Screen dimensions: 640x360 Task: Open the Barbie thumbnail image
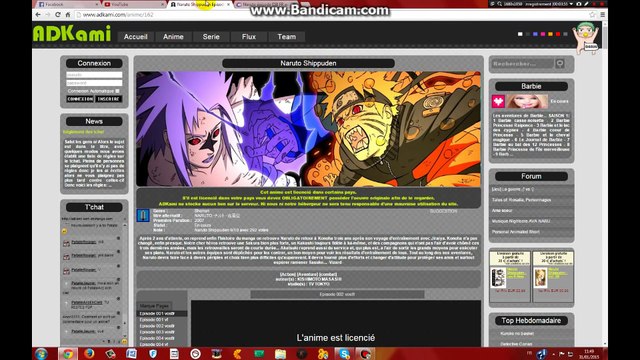[527, 101]
